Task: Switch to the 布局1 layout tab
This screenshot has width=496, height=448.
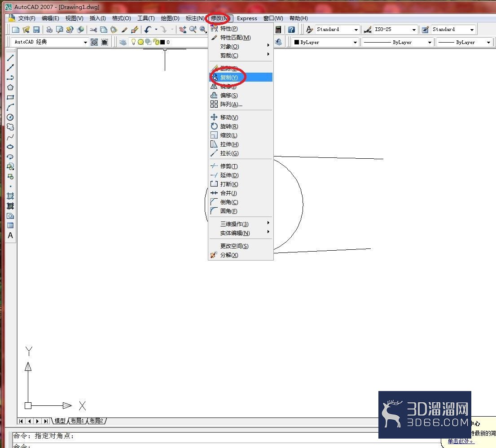Action: tap(77, 421)
